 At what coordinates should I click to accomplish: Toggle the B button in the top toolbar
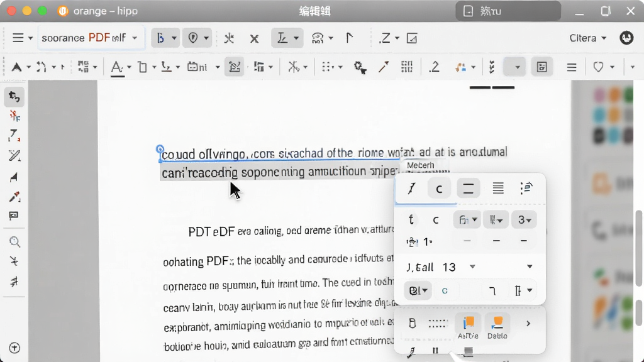coord(165,38)
